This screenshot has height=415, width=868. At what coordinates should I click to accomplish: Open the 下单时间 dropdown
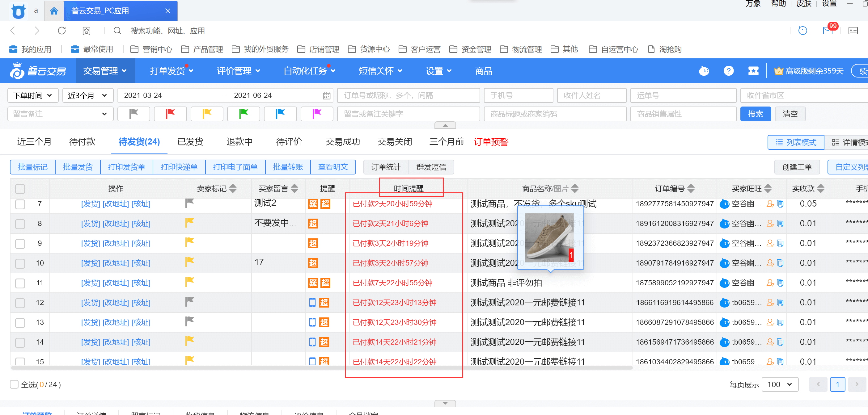point(33,96)
